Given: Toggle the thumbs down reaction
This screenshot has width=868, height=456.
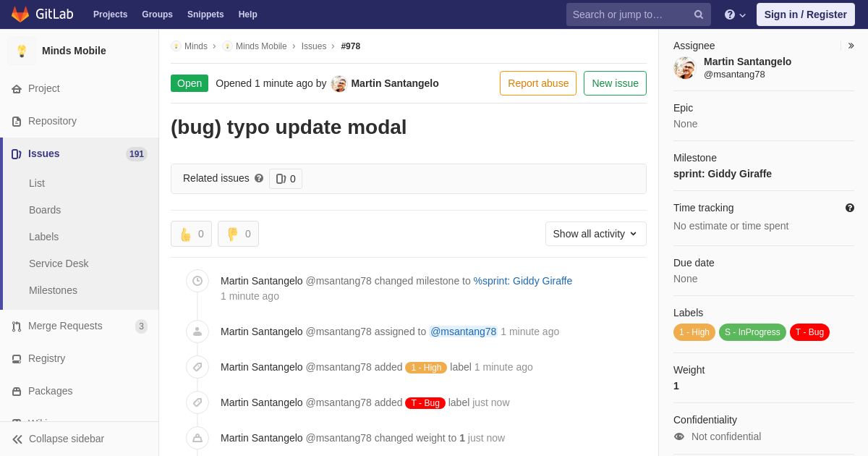Looking at the screenshot, I should (238, 234).
